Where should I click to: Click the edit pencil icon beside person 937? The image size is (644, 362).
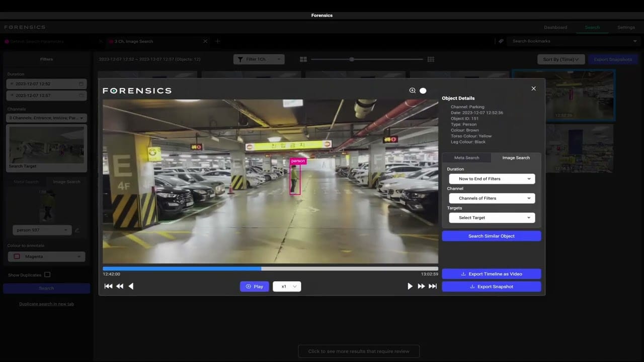[x=76, y=230]
